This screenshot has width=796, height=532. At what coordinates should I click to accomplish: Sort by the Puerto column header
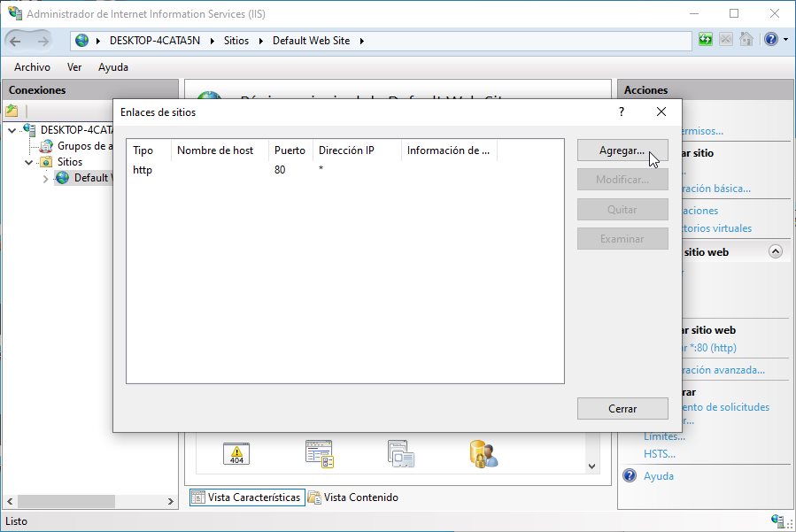pyautogui.click(x=291, y=150)
